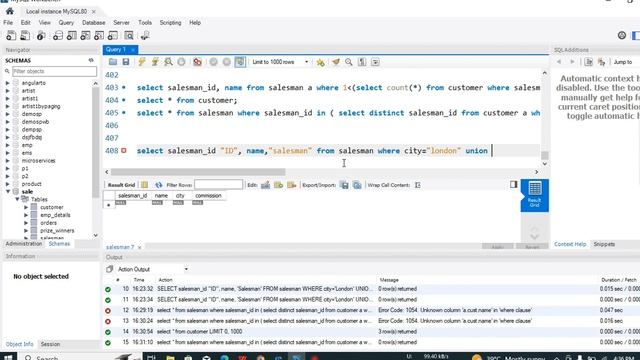Click the edit current row icon

coord(265,185)
